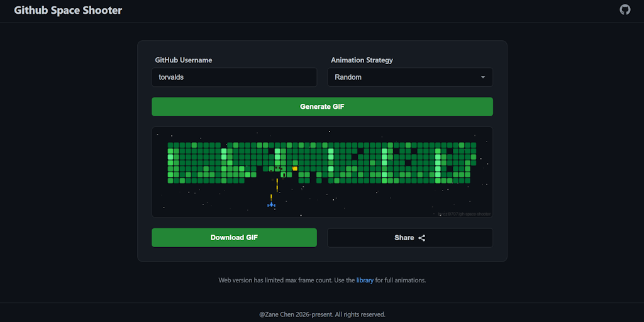Follow the library link

pyautogui.click(x=365, y=280)
